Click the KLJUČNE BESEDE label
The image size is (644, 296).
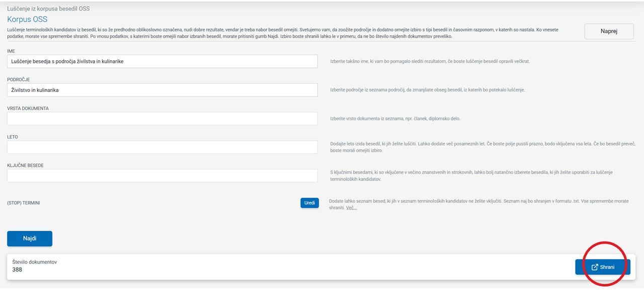pyautogui.click(x=25, y=166)
